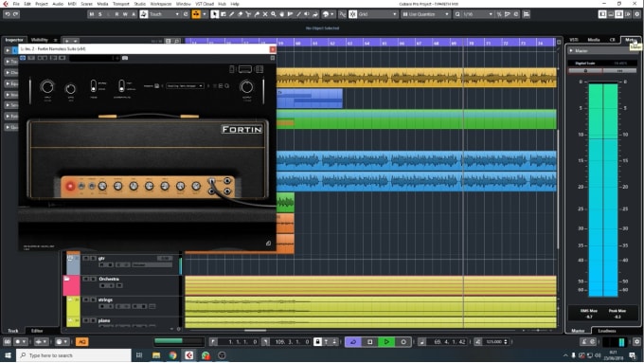
Task: Select the Time Warp tool
Action: click(x=290, y=14)
